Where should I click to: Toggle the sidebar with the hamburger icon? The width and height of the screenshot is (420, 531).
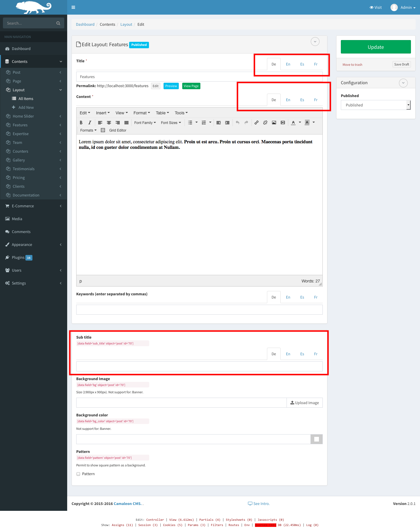73,7
